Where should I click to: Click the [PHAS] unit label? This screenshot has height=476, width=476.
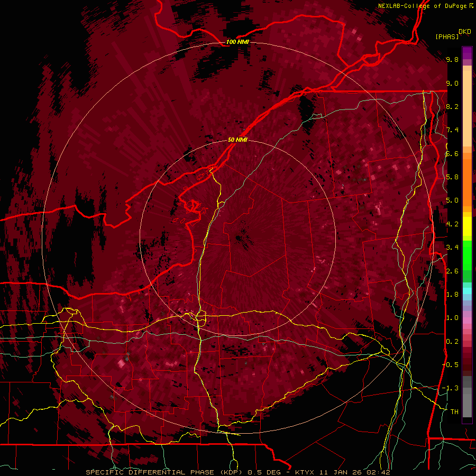click(x=447, y=36)
